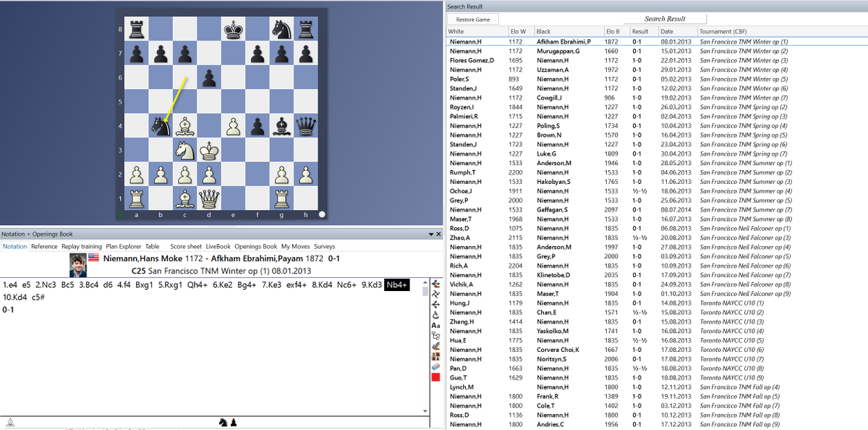The height and width of the screenshot is (430, 868).
Task: Open the Score sheet tab
Action: tap(186, 247)
